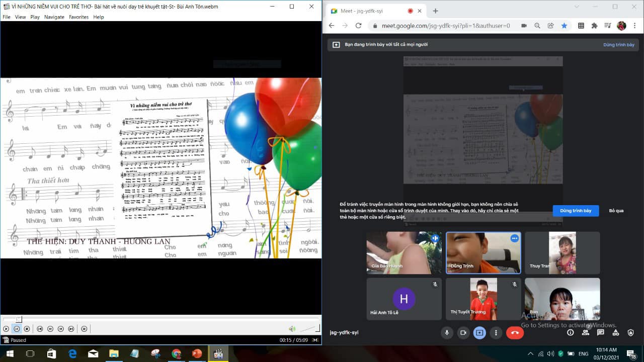
Task: Toggle the bookmark star for this page
Action: 564,26
